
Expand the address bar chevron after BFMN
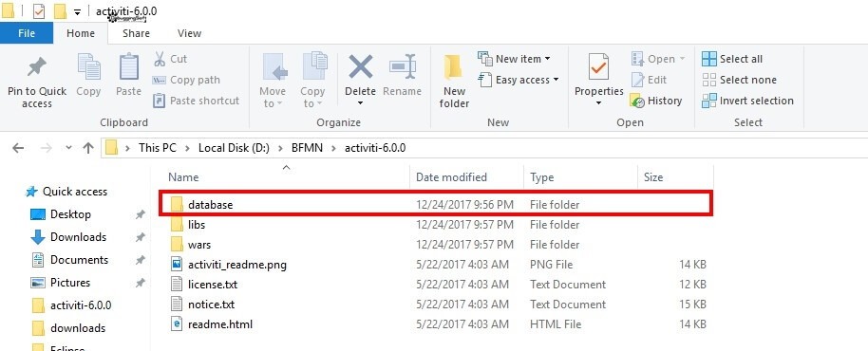(334, 148)
